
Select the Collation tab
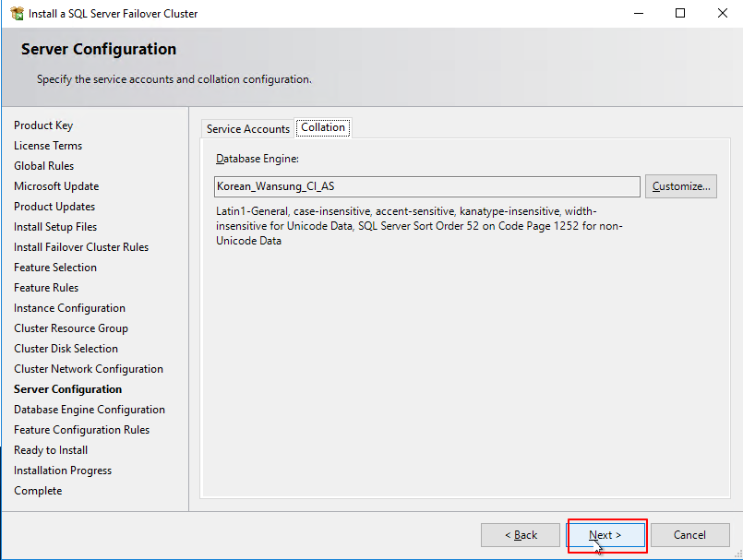point(322,126)
